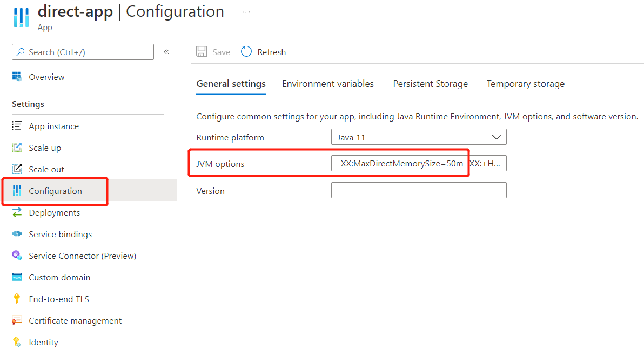
Task: Click the Custom domain icon
Action: pyautogui.click(x=17, y=277)
